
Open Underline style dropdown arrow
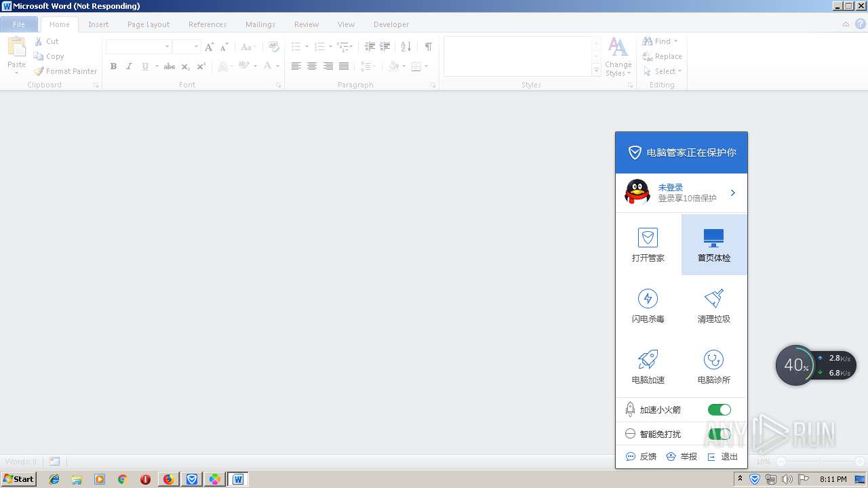pyautogui.click(x=157, y=66)
